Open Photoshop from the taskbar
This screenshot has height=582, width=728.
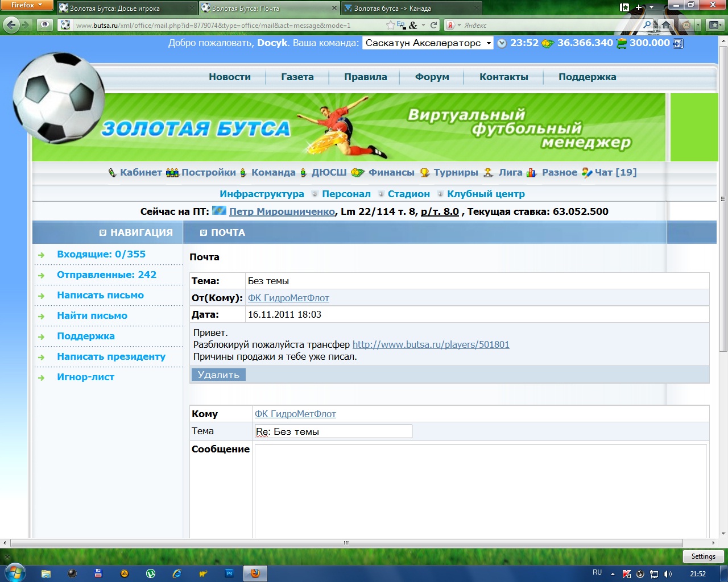pos(229,573)
